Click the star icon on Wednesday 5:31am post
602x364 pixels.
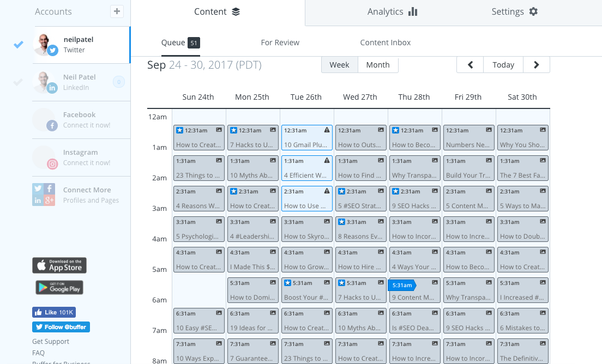[342, 283]
